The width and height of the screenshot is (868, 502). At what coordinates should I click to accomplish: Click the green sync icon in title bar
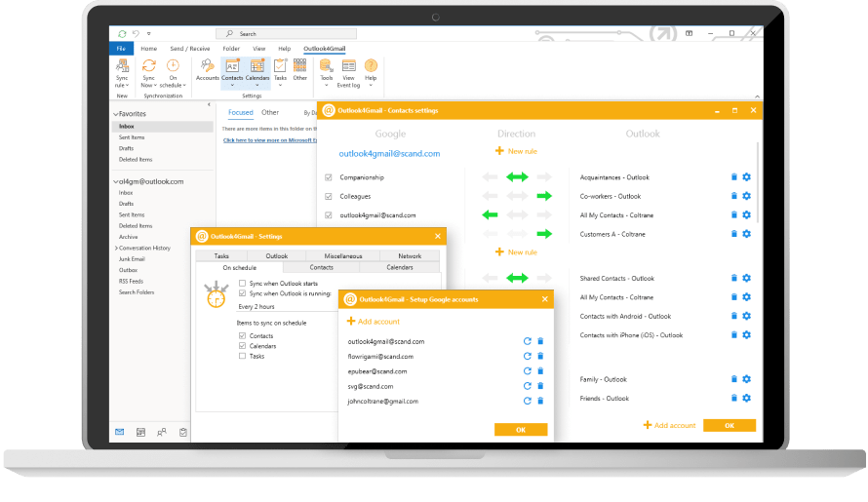click(122, 34)
